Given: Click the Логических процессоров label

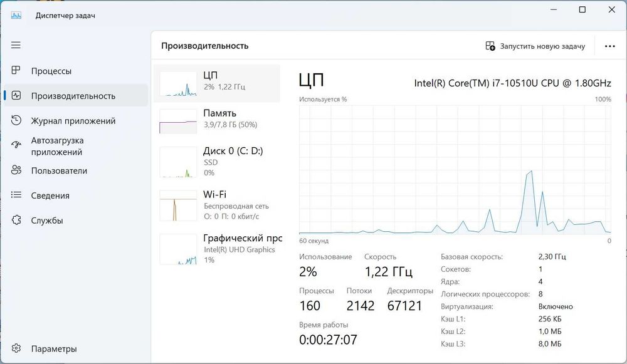Looking at the screenshot, I should click(x=485, y=294).
